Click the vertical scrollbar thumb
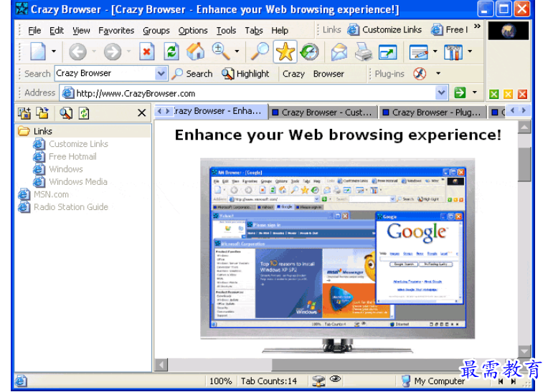This screenshot has width=548, height=392. (x=524, y=164)
